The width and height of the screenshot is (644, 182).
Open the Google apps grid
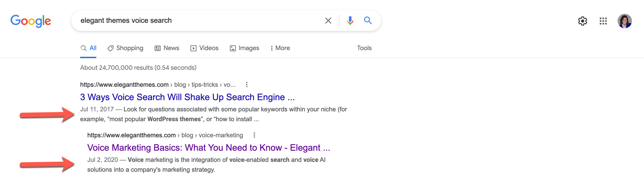click(x=603, y=21)
